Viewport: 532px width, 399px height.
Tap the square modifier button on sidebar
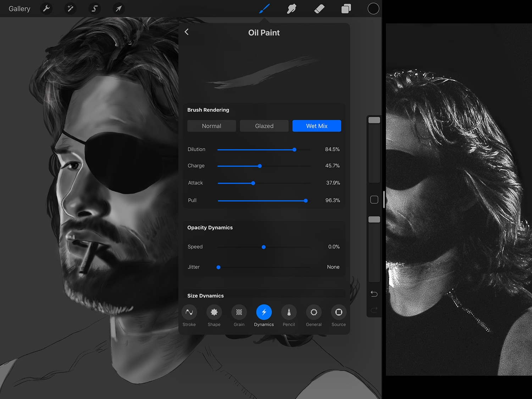point(374,200)
